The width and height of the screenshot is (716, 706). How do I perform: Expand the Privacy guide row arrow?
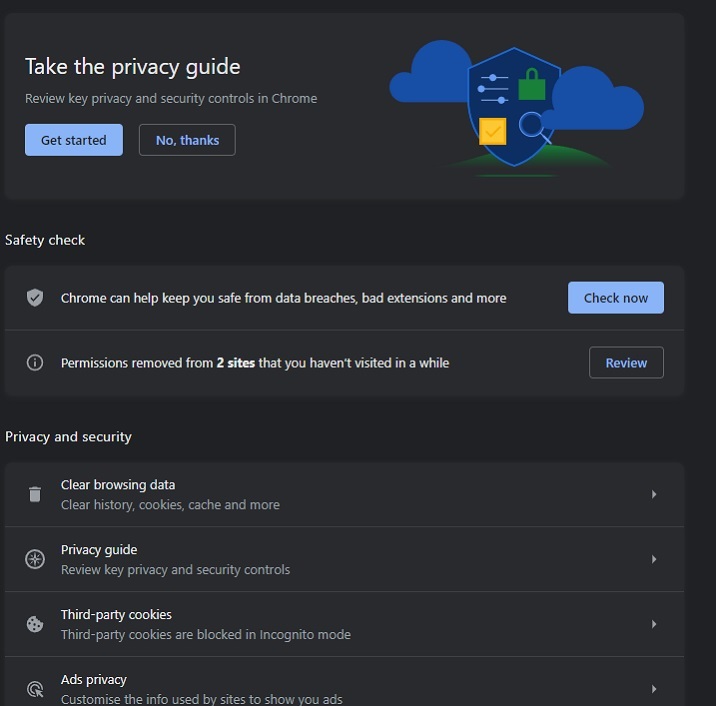[x=654, y=559]
